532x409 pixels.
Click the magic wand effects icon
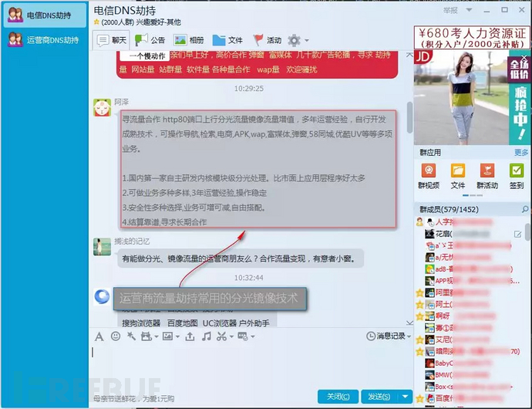tap(131, 336)
